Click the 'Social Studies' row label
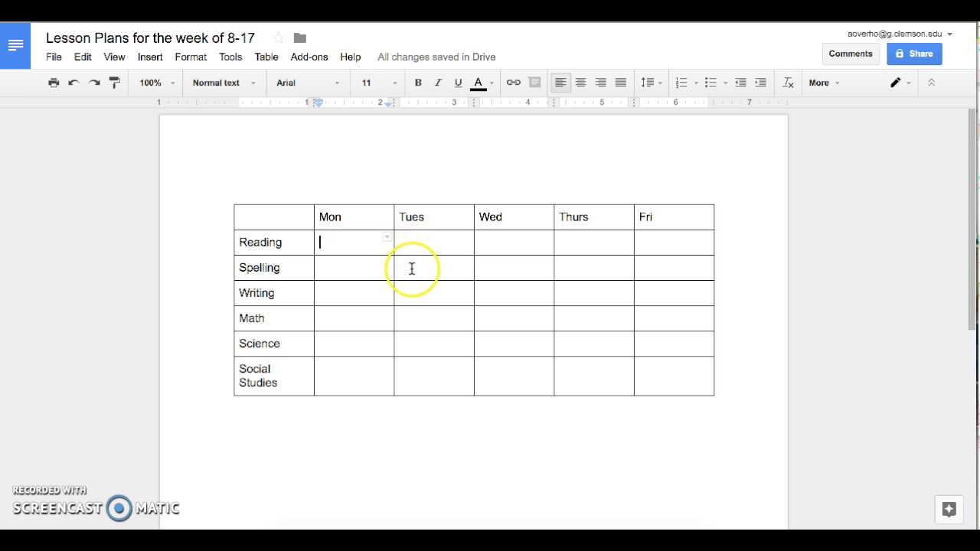 tap(258, 376)
